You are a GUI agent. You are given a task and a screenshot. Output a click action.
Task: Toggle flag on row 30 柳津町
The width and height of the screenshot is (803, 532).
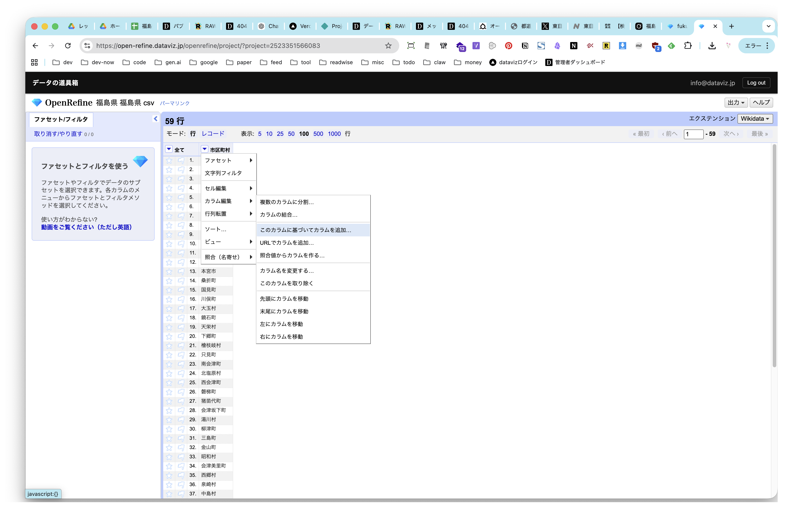[x=181, y=429]
